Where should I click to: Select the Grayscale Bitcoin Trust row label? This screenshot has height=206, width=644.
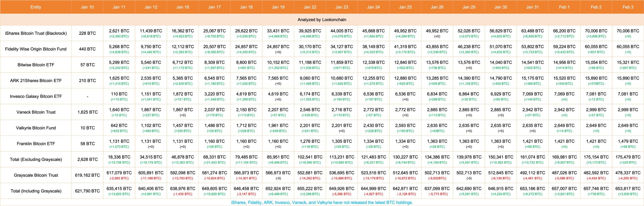(x=36, y=175)
